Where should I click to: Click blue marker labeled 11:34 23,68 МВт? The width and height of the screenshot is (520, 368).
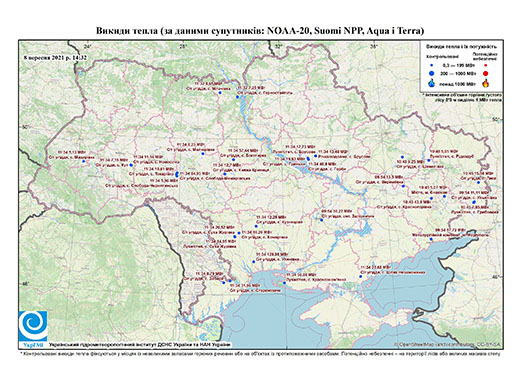(361, 276)
